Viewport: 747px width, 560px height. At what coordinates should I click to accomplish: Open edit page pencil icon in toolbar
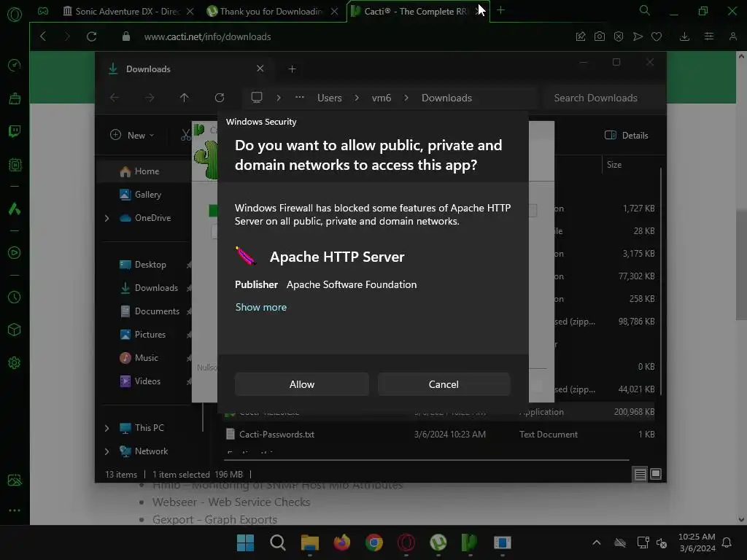(580, 36)
